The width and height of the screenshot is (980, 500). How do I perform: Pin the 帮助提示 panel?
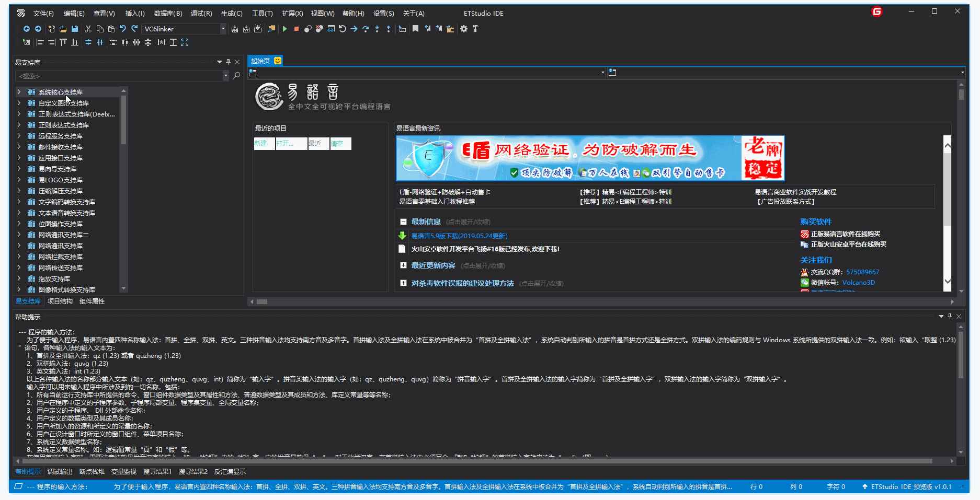click(950, 316)
